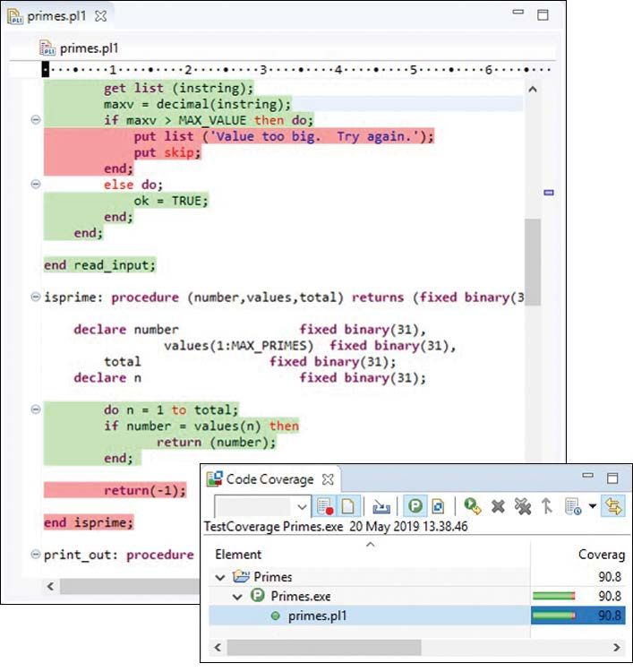Select the Primes.exe row in coverage tree
The width and height of the screenshot is (633, 672).
pos(416,596)
